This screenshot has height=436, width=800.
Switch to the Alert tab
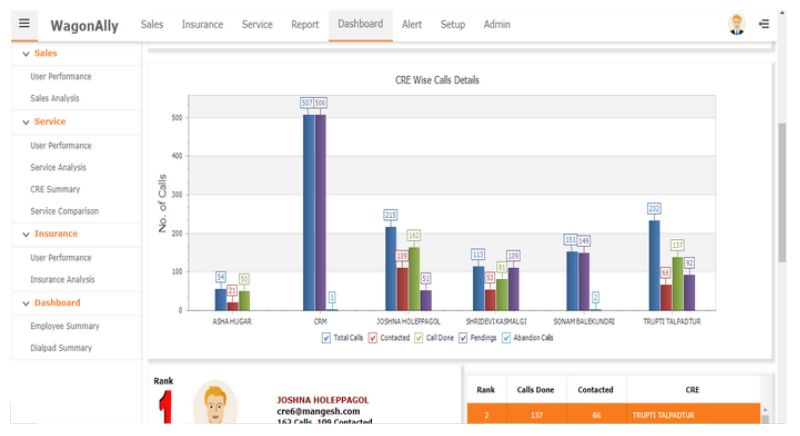[410, 24]
